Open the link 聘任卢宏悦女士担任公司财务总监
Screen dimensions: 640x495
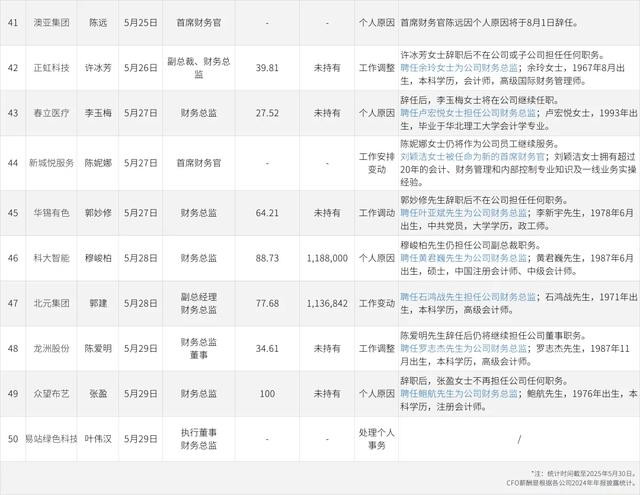(468, 113)
